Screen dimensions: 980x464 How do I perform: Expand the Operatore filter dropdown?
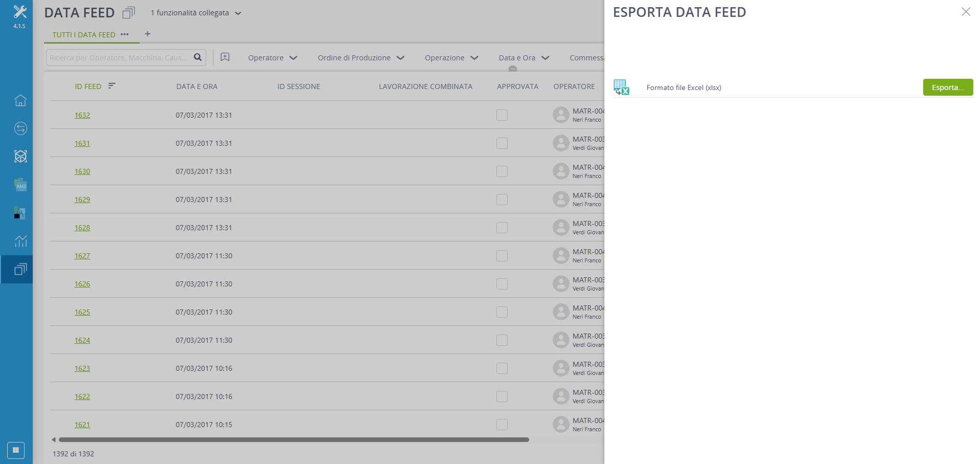tap(272, 58)
